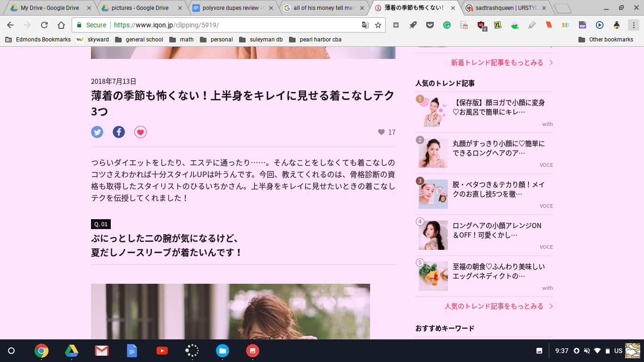
Task: Open the Pocket extension
Action: tap(430, 25)
